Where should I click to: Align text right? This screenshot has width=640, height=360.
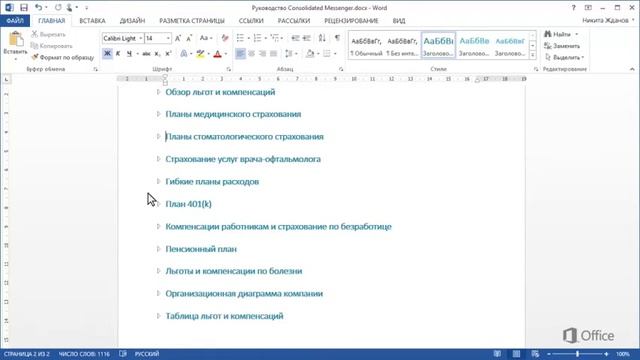262,53
